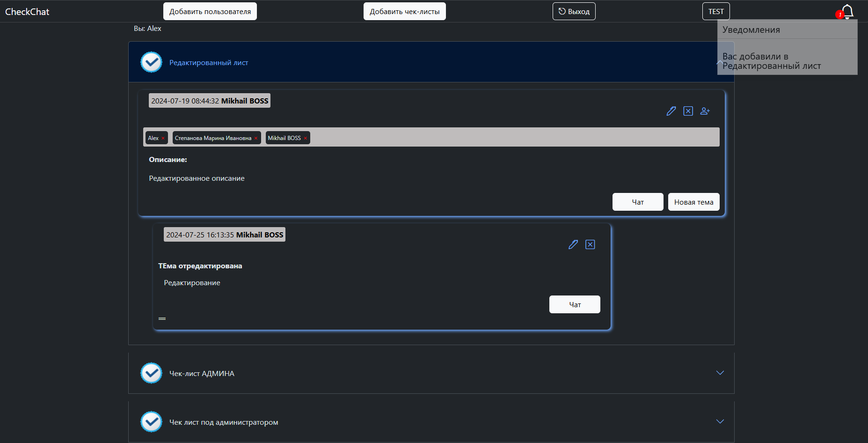This screenshot has width=868, height=443.
Task: Expand Чек лист под администратором chevron
Action: [720, 421]
